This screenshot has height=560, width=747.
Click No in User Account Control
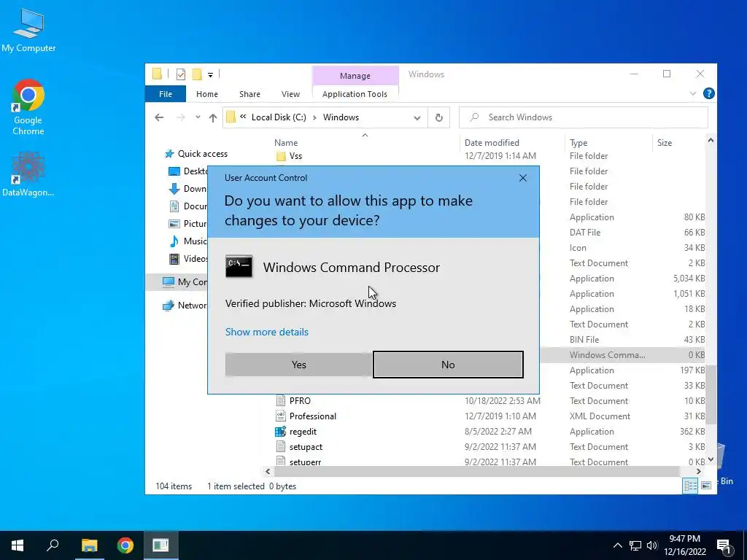(448, 365)
